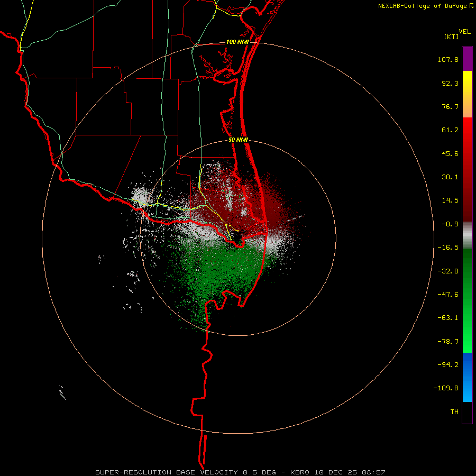
Task: Click the TH legend label
Action: 454,412
